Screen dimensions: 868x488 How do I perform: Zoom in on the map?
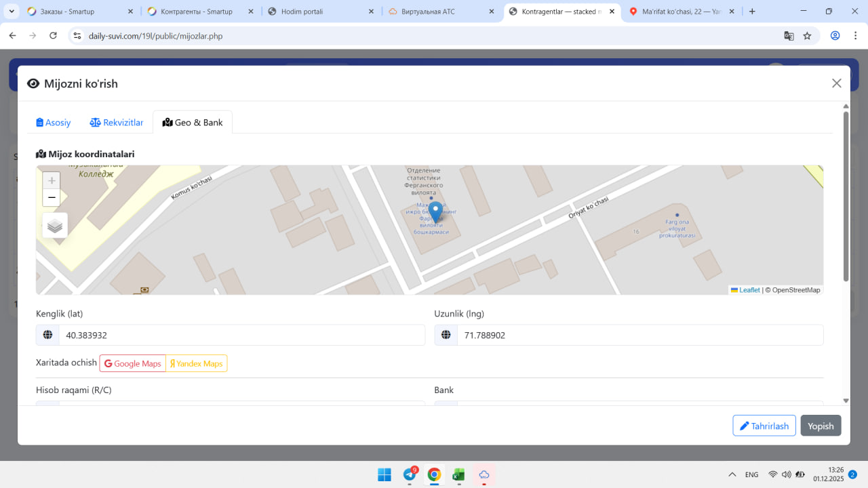[52, 181]
